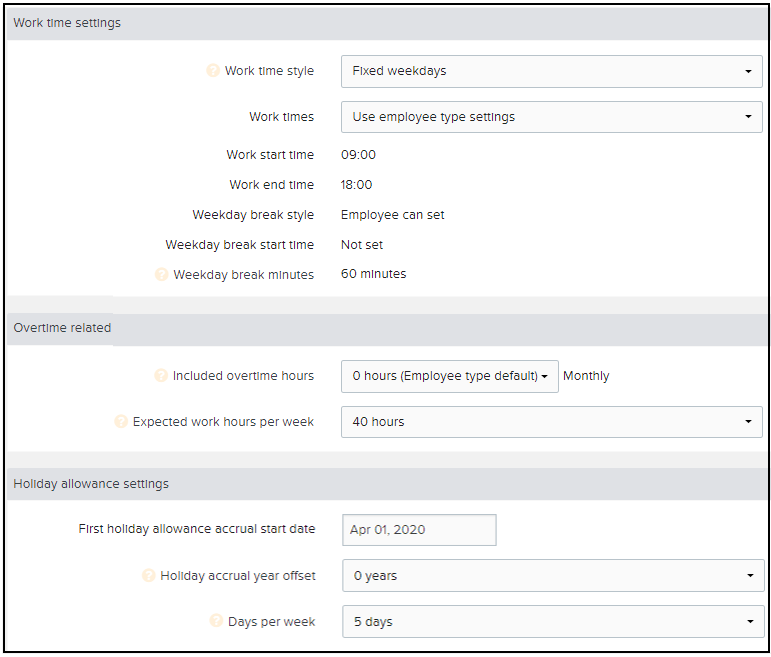Click the 09:00 work start time value
771x657 pixels.
[358, 155]
